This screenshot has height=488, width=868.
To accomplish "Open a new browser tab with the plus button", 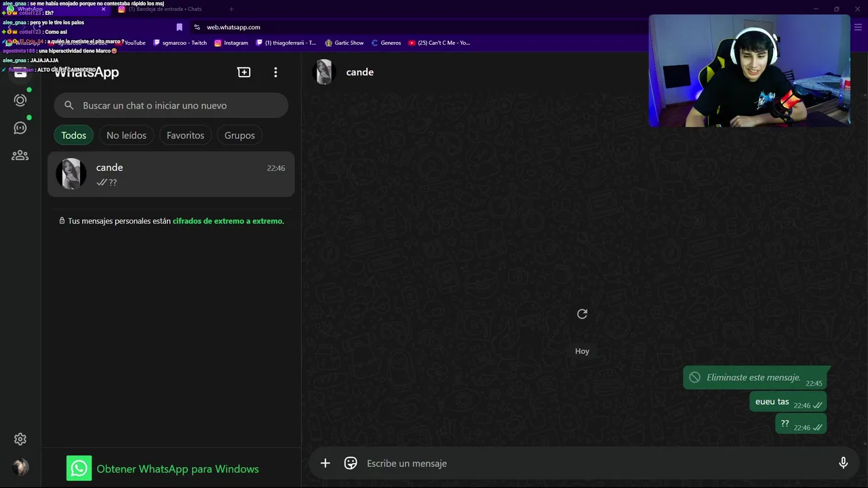I will click(231, 9).
